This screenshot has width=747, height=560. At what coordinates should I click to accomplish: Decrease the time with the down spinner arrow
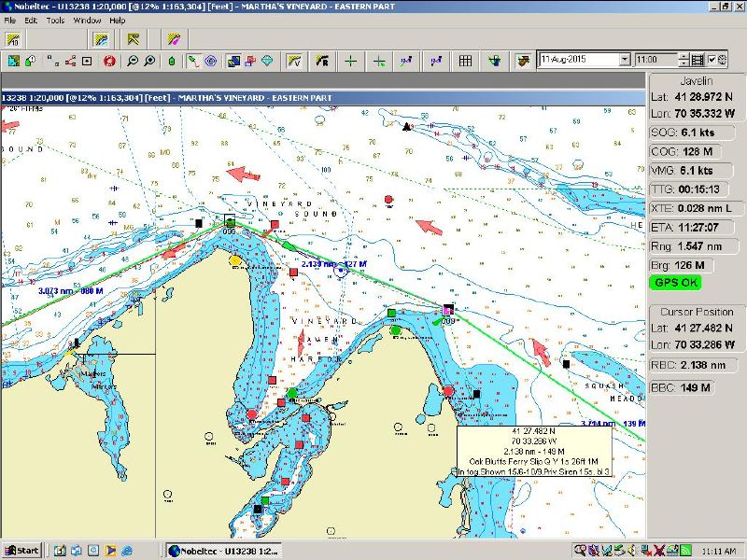click(684, 63)
